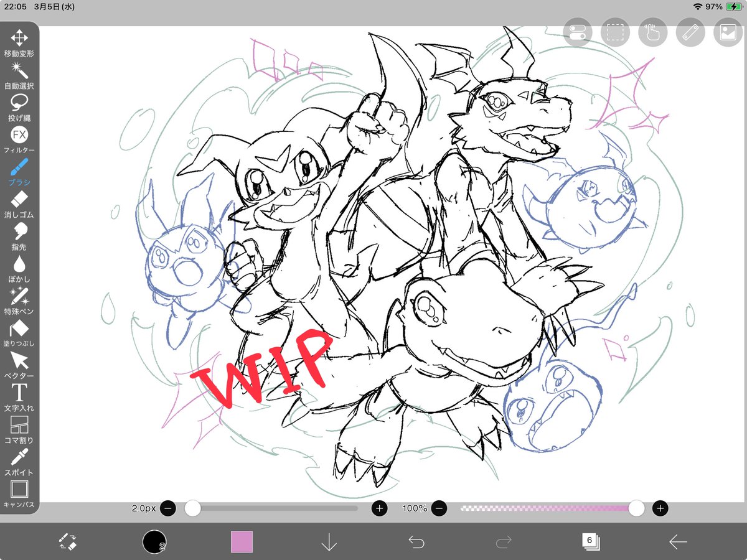Select the 特殊ペン special pen tool
The width and height of the screenshot is (747, 560).
[x=19, y=301]
